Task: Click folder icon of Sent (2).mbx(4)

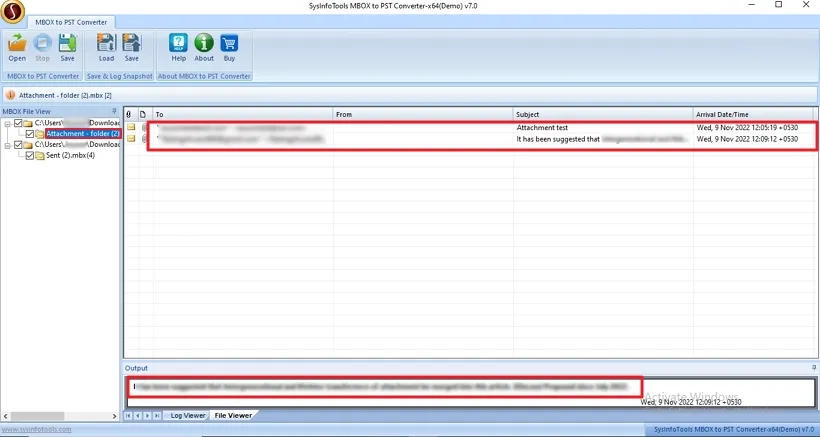Action: [40, 156]
